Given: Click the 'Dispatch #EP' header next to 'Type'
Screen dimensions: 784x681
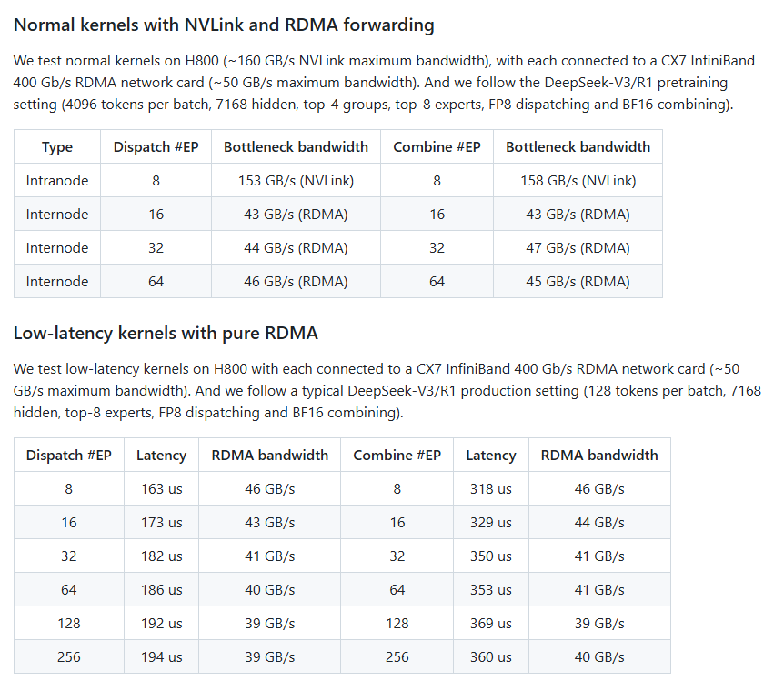Looking at the screenshot, I should point(156,146).
